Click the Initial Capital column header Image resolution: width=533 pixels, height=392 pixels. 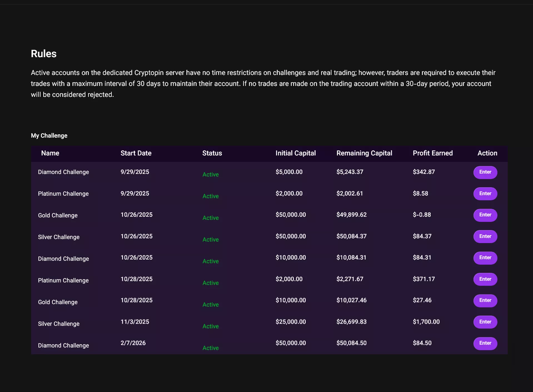coord(295,153)
